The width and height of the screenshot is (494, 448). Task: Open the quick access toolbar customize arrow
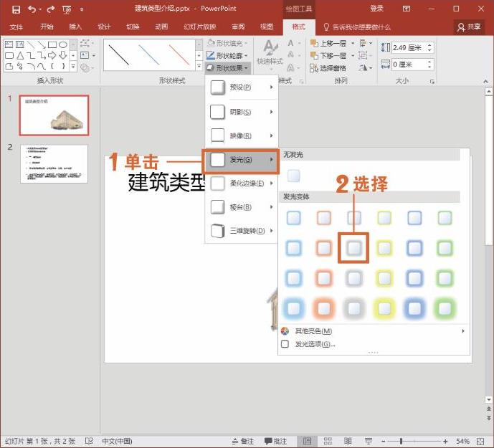pos(82,10)
